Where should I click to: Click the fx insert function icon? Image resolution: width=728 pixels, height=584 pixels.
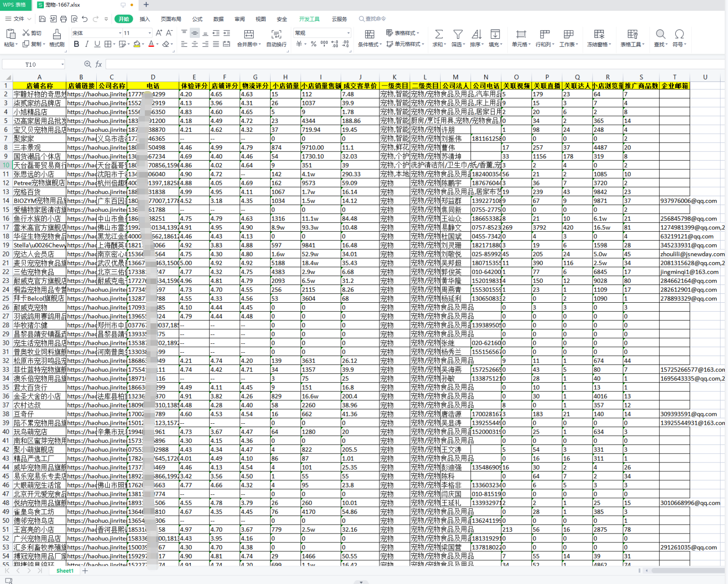tap(99, 64)
